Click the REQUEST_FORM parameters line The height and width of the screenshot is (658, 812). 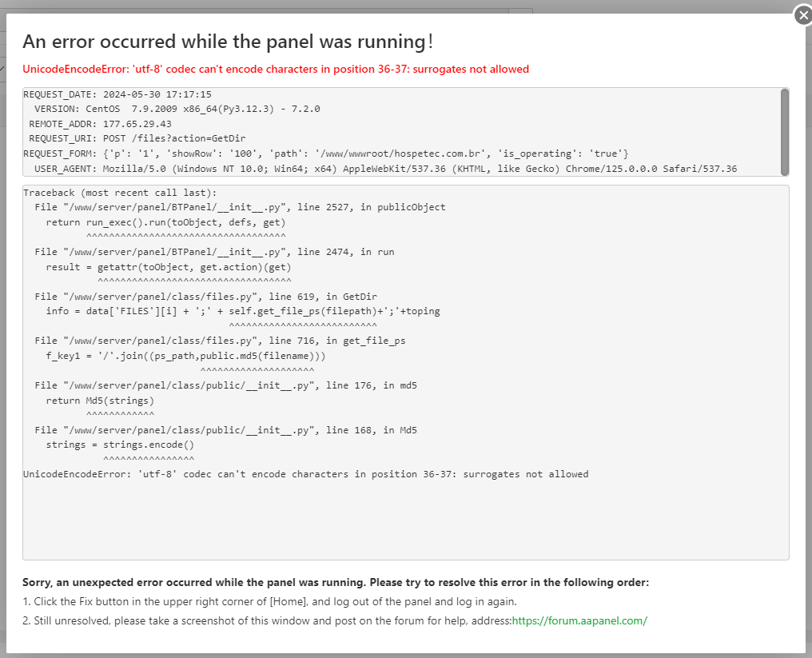pyautogui.click(x=326, y=154)
